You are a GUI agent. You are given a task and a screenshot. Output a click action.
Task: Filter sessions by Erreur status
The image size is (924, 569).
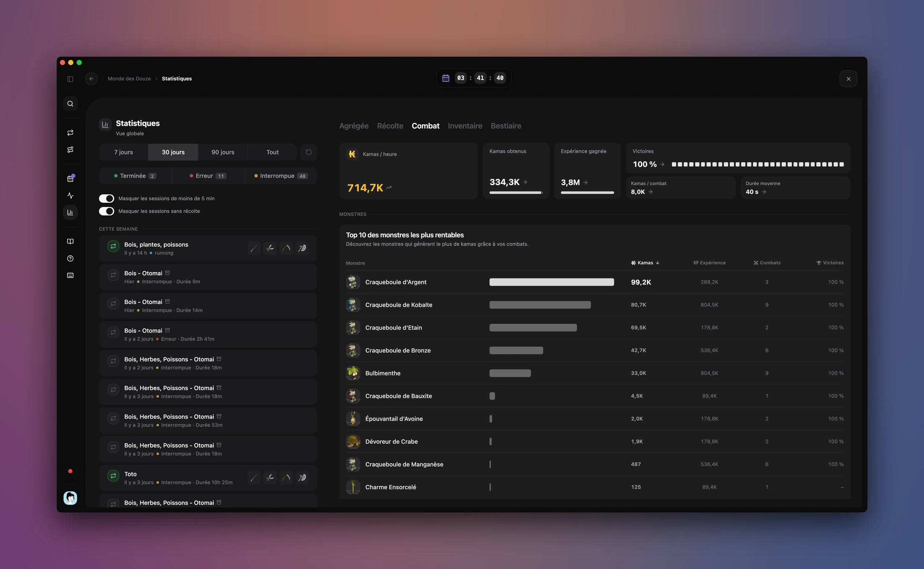[208, 176]
